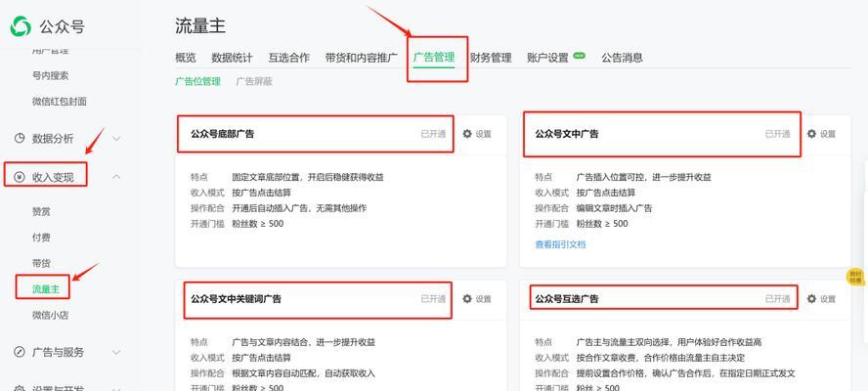Screen dimensions: 868x391
Task: Open 微信红包封面 in the sidebar
Action: [60, 102]
